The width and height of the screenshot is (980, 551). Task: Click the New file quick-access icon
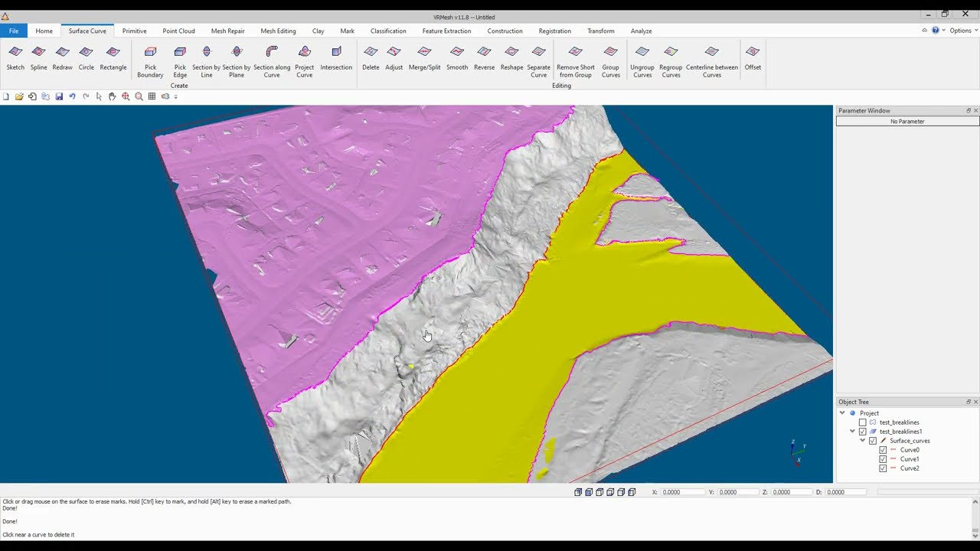6,96
